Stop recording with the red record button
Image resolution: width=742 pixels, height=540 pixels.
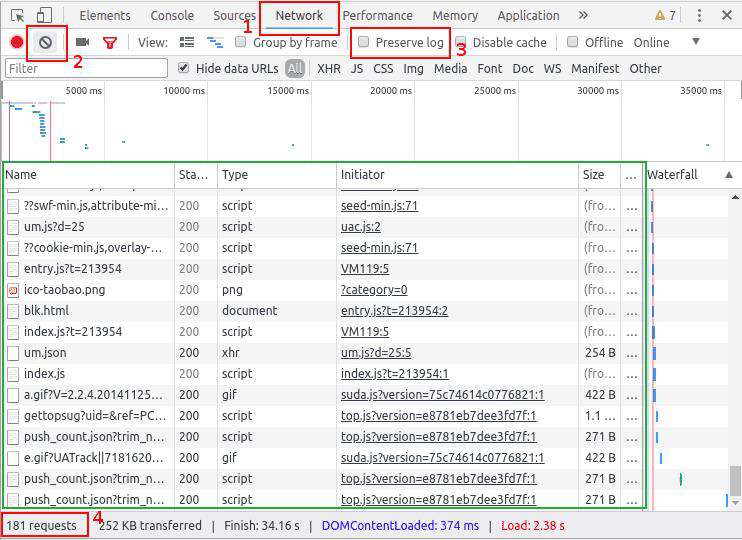tap(17, 43)
